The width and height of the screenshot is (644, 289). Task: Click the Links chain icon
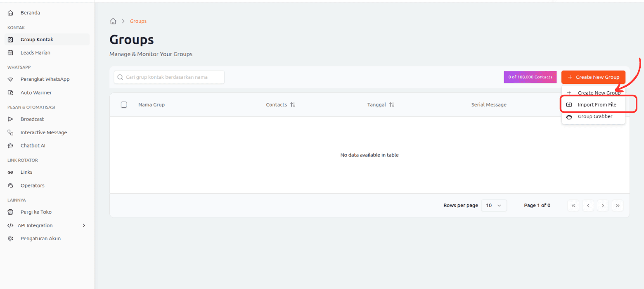[11, 172]
